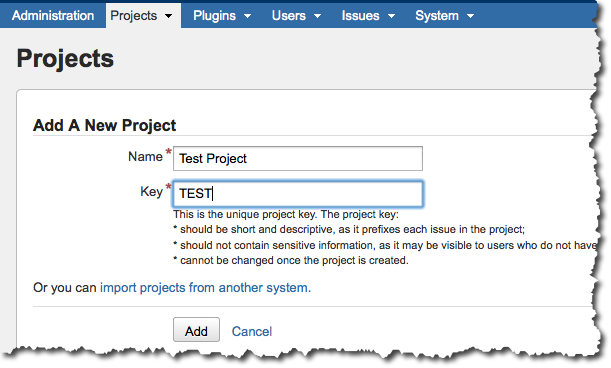This screenshot has width=611, height=368.
Task: Cancel adding the new project
Action: (x=252, y=331)
